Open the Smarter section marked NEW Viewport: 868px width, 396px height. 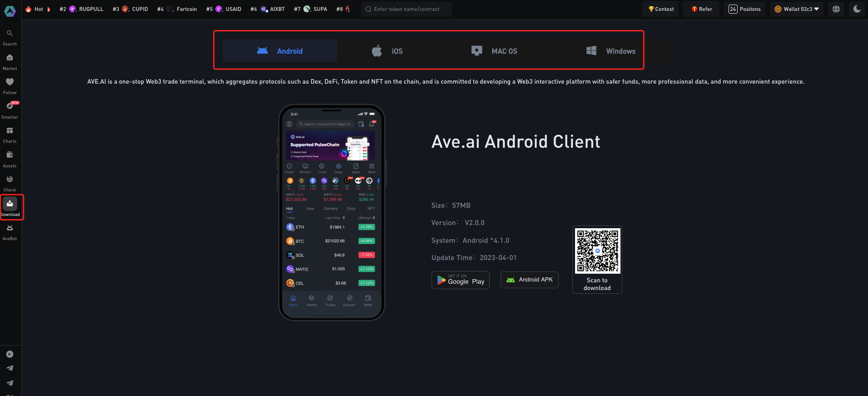(x=10, y=110)
